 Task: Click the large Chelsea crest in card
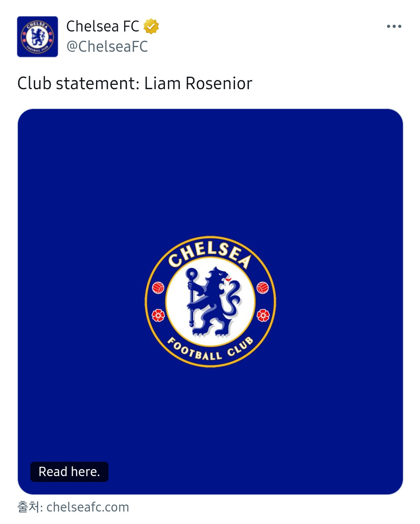210,301
